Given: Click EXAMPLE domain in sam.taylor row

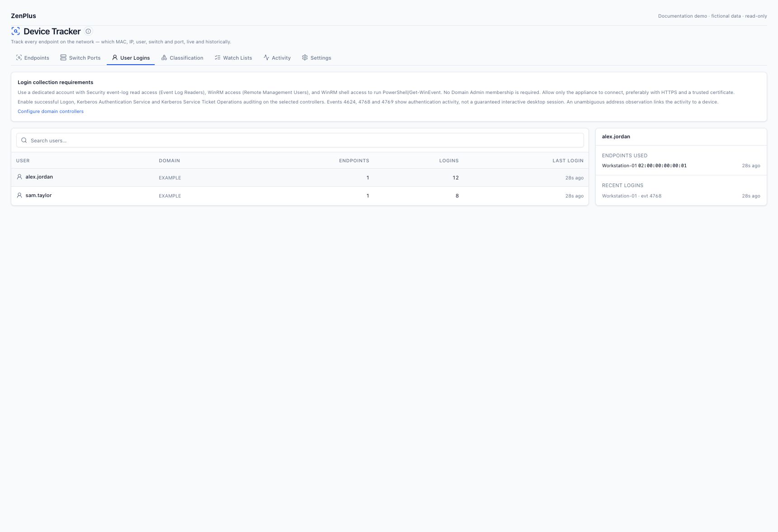Looking at the screenshot, I should [170, 196].
